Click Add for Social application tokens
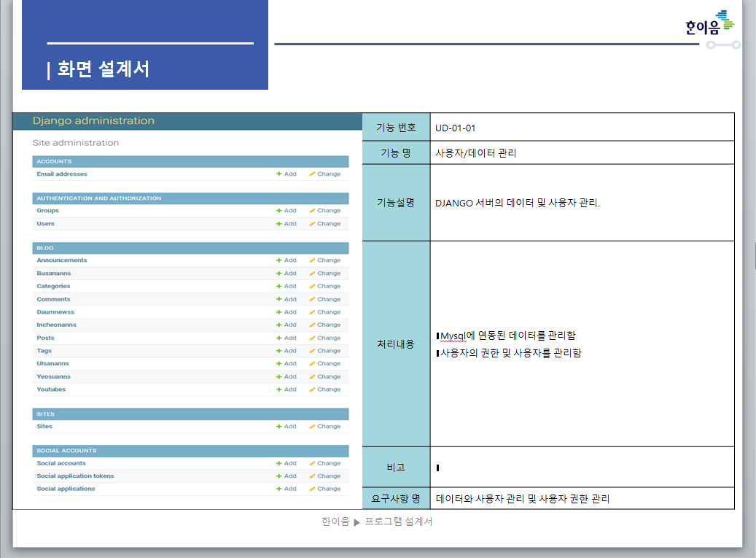 pos(287,476)
